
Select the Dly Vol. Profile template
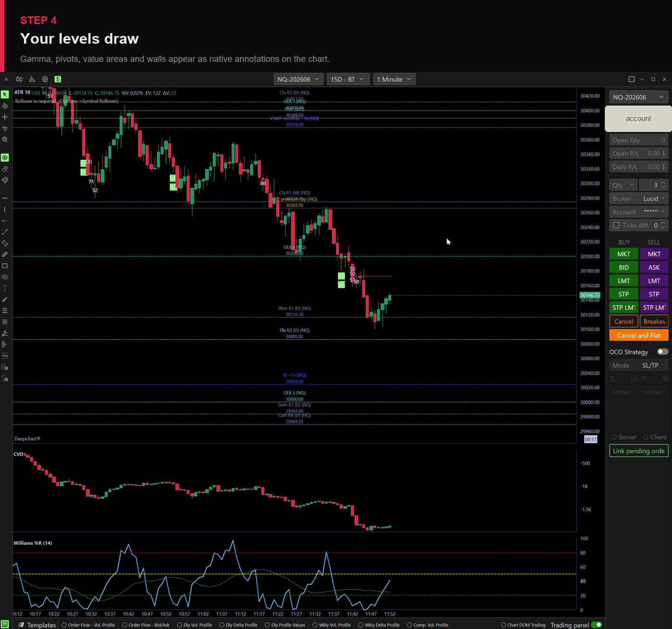pyautogui.click(x=194, y=625)
